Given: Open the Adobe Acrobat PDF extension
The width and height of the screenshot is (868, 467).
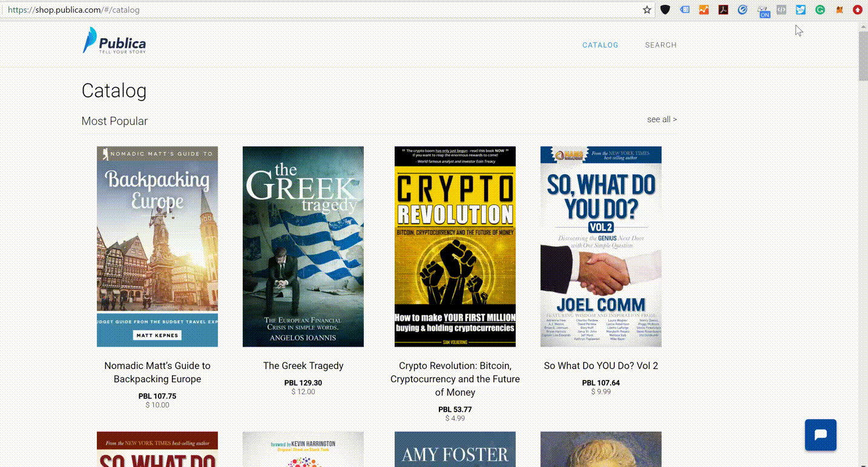Looking at the screenshot, I should click(723, 10).
